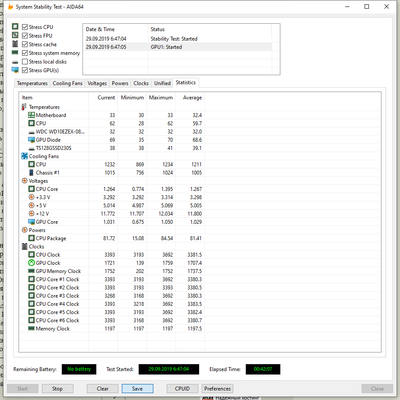Click the Save button
Screen dimensions: 400x400
(137, 389)
